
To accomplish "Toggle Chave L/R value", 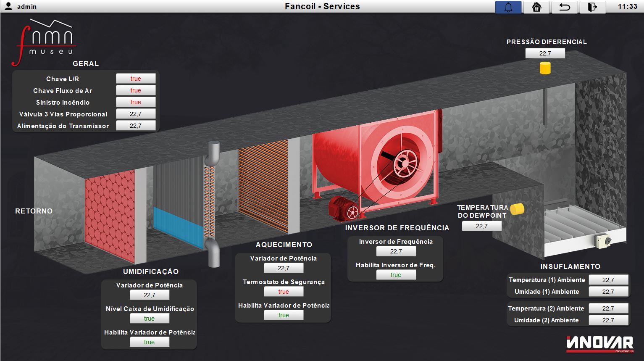I will coord(136,79).
